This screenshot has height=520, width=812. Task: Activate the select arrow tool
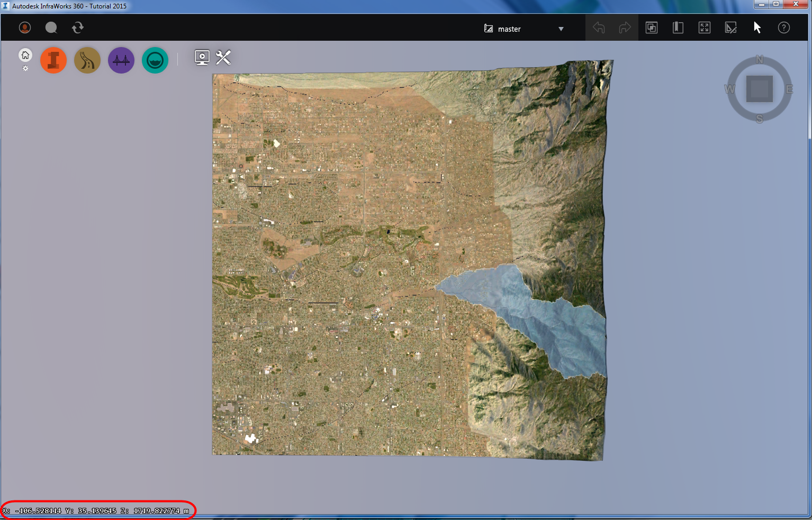pos(757,28)
